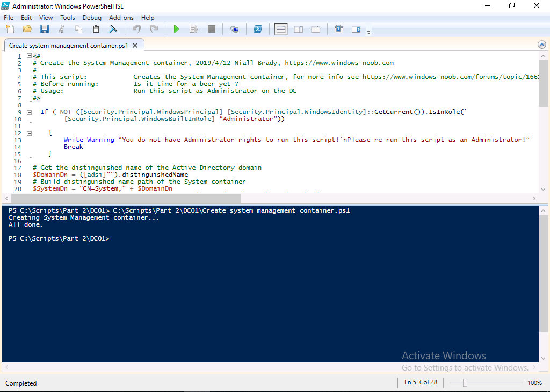Click the Break keyword on line 14
Screen dimensions: 550x392
pyautogui.click(x=73, y=147)
